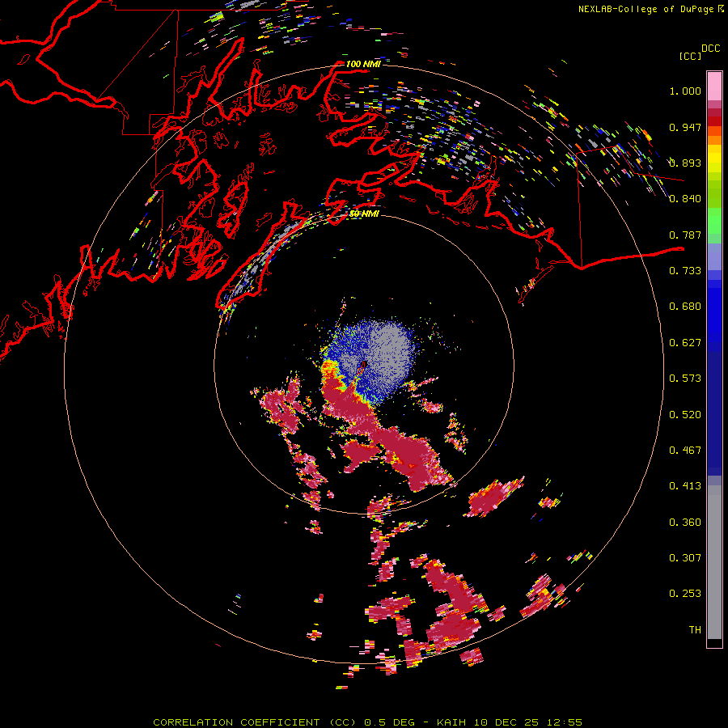This screenshot has width=728, height=728.
Task: Click the 0.253 scale value
Action: pos(685,594)
